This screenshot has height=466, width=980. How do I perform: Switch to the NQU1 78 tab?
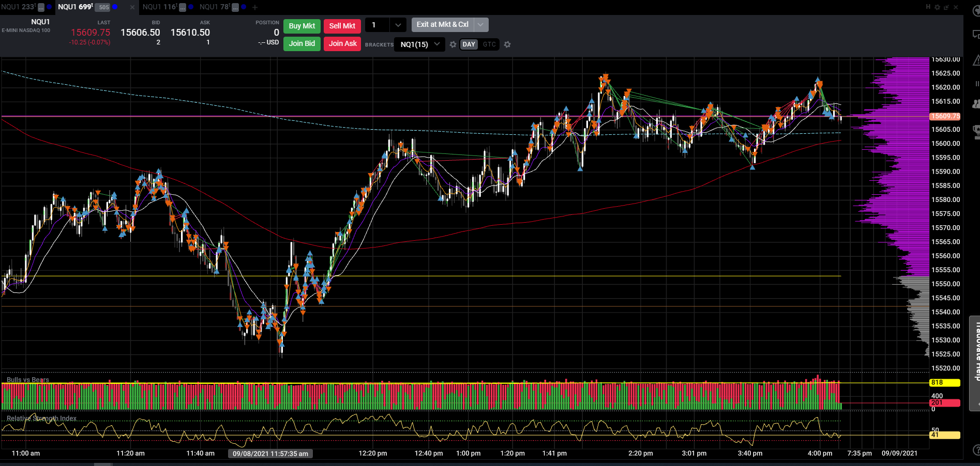point(215,7)
